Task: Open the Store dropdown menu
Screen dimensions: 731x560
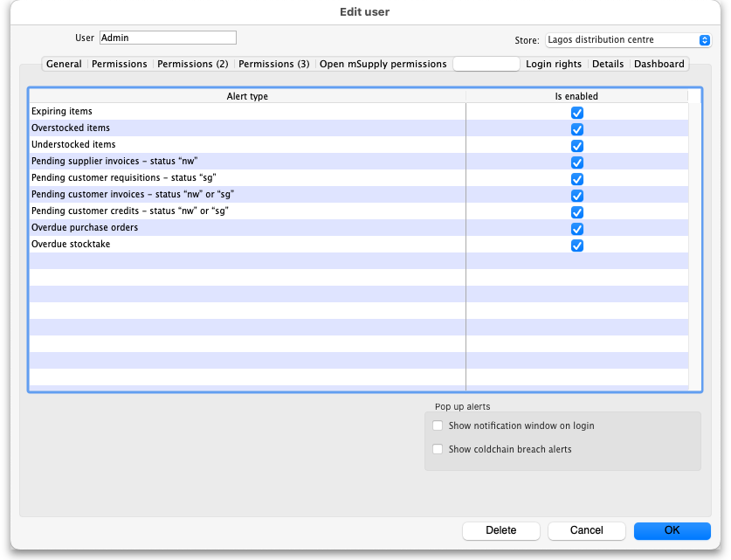Action: pos(628,40)
